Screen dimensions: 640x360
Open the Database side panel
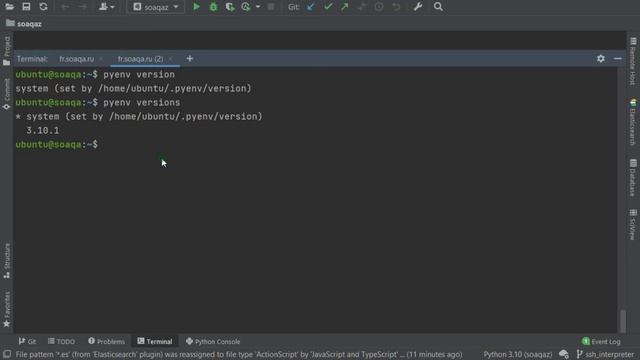[x=633, y=178]
